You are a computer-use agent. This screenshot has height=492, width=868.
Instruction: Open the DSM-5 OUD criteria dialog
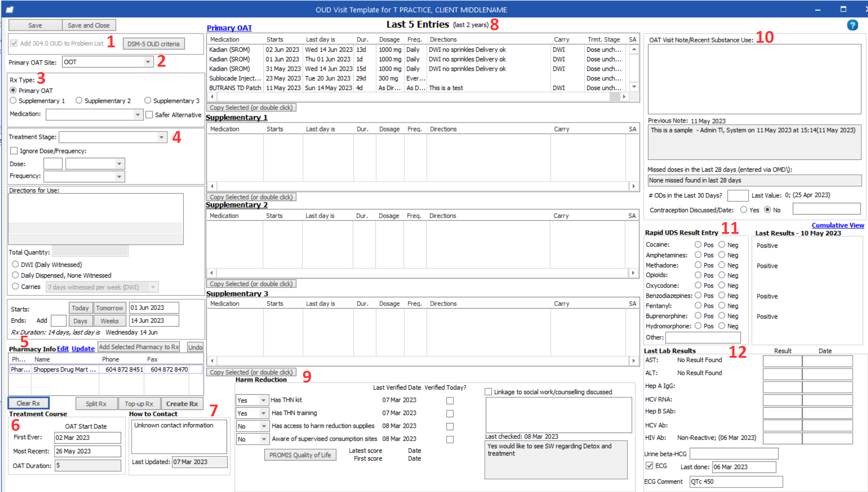point(153,44)
